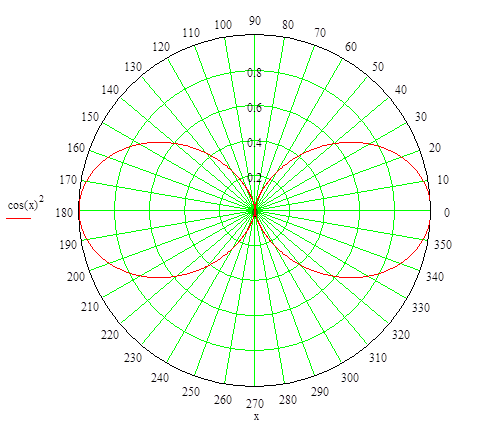Screen dimensions: 486x440
Task: Click the 20 degree angle label
Action: pyautogui.click(x=435, y=148)
